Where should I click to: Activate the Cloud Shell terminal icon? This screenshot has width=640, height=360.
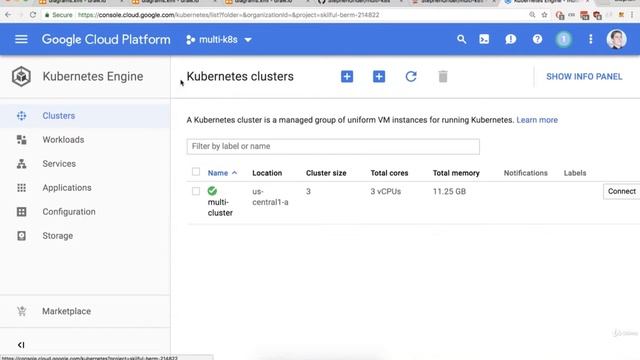[484, 39]
